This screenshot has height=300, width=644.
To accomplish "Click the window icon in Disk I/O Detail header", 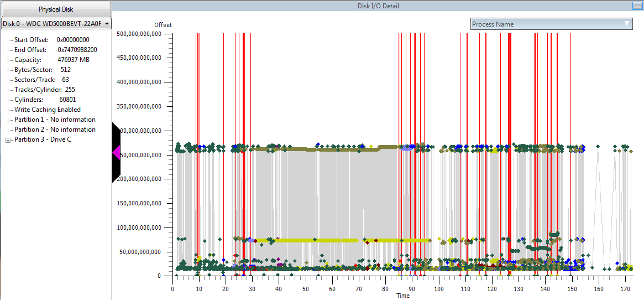I will [x=637, y=6].
